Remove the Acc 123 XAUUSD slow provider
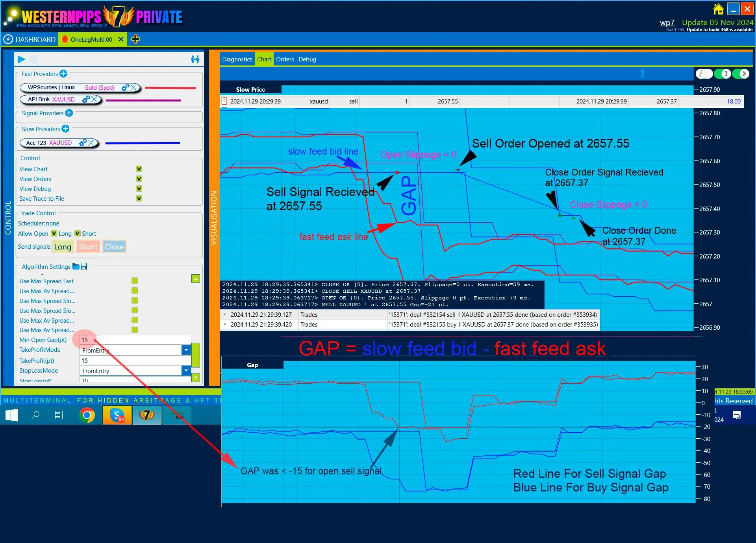The width and height of the screenshot is (756, 543). tap(92, 142)
